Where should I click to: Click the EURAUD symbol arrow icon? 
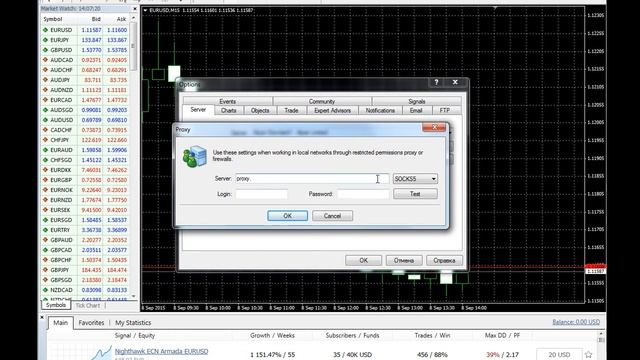(45, 150)
